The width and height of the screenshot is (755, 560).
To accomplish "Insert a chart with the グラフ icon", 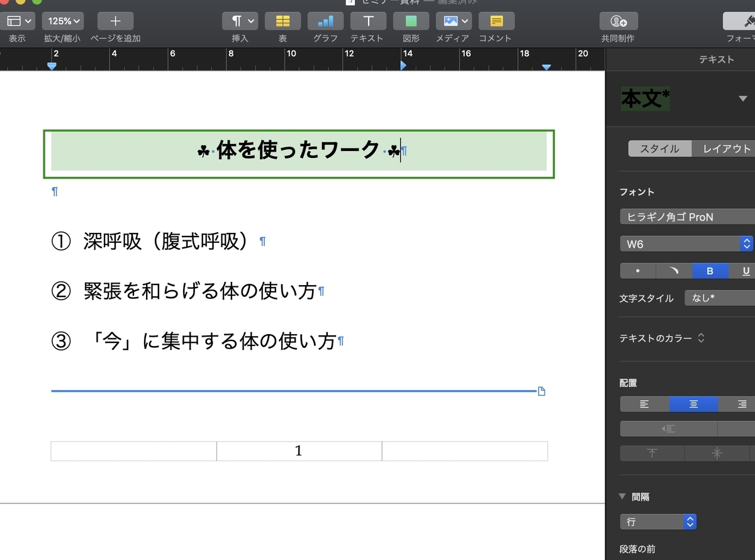I will [325, 21].
